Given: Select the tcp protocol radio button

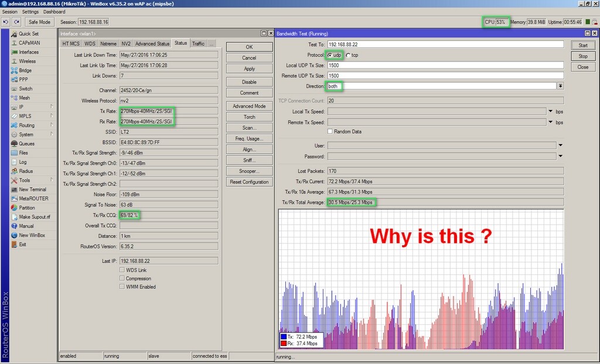Looking at the screenshot, I should pos(348,55).
